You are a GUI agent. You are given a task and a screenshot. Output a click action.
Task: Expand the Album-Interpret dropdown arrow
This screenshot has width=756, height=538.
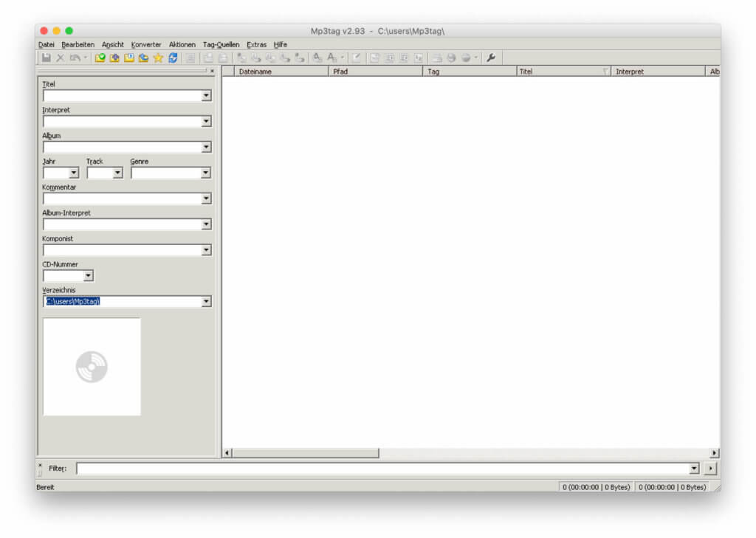pyautogui.click(x=207, y=224)
